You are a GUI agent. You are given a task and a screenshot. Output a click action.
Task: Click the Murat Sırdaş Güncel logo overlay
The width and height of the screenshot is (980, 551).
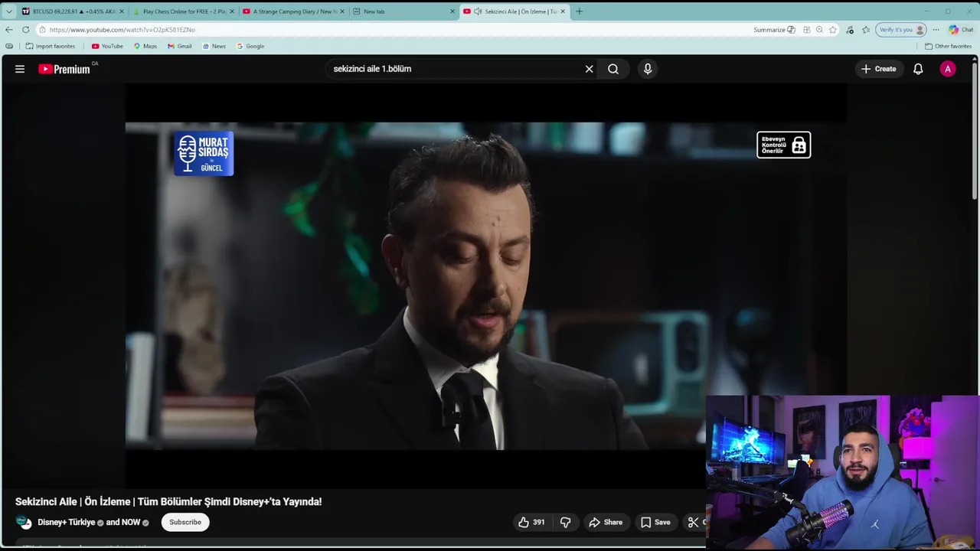coord(204,153)
